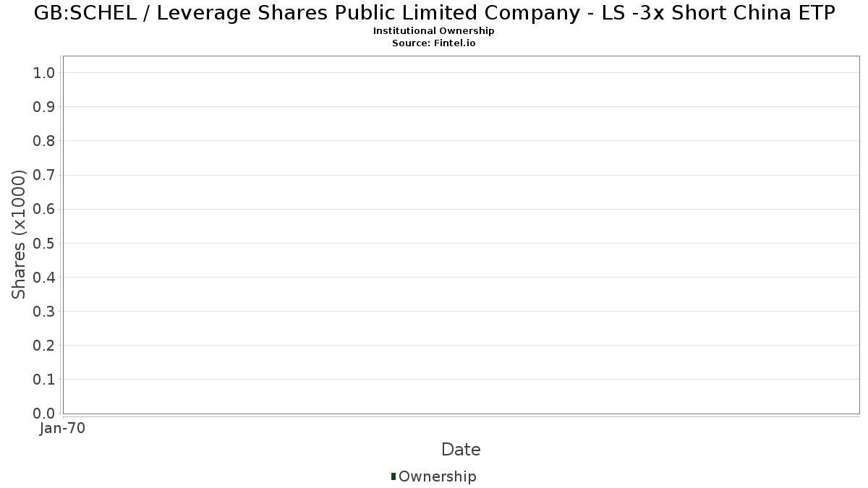Click the 0.3 y-axis tick label
Image resolution: width=868 pixels, height=488 pixels.
tap(44, 311)
